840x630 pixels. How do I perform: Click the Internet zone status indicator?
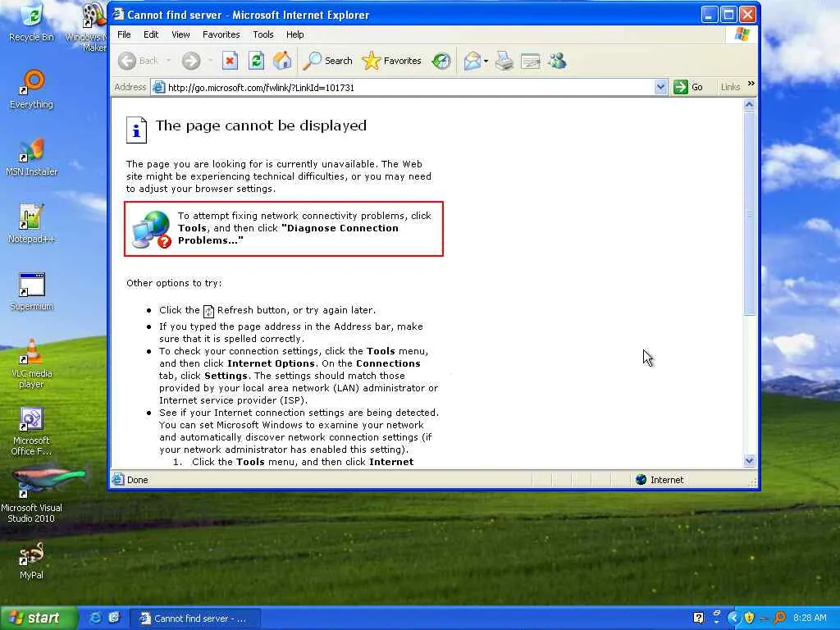[x=660, y=479]
